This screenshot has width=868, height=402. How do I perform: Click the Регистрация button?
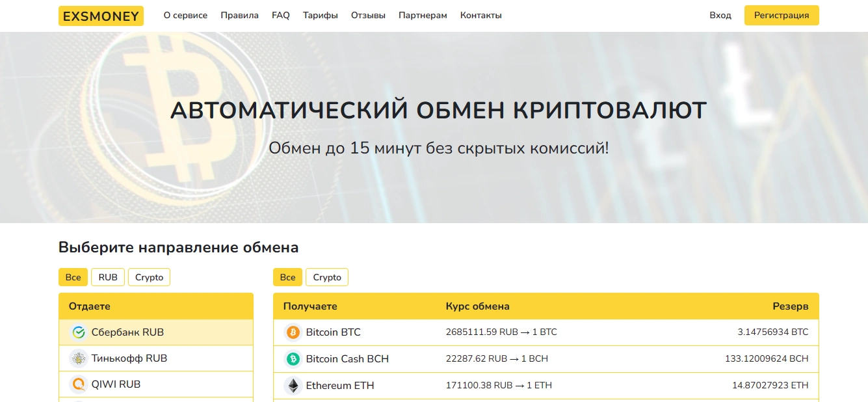coord(782,16)
